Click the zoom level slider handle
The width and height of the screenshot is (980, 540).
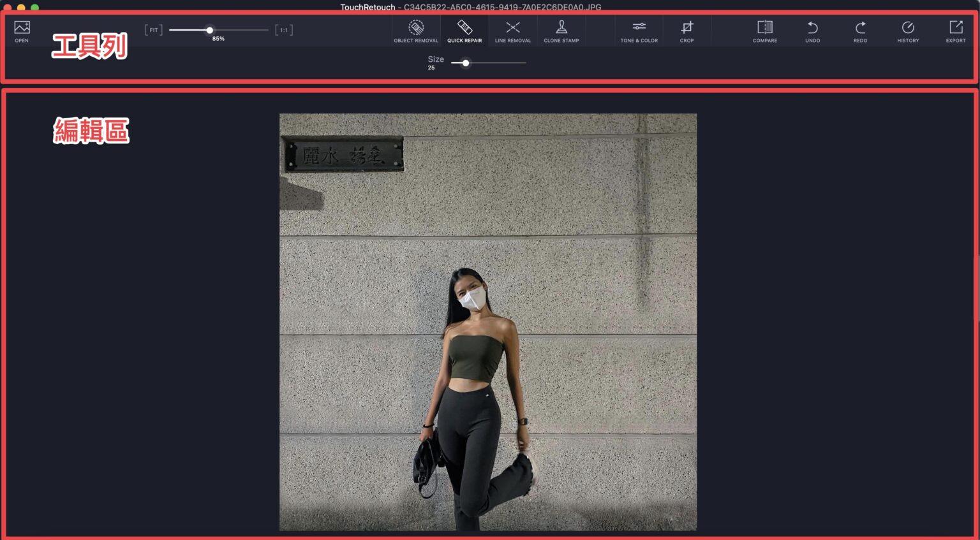click(x=210, y=29)
